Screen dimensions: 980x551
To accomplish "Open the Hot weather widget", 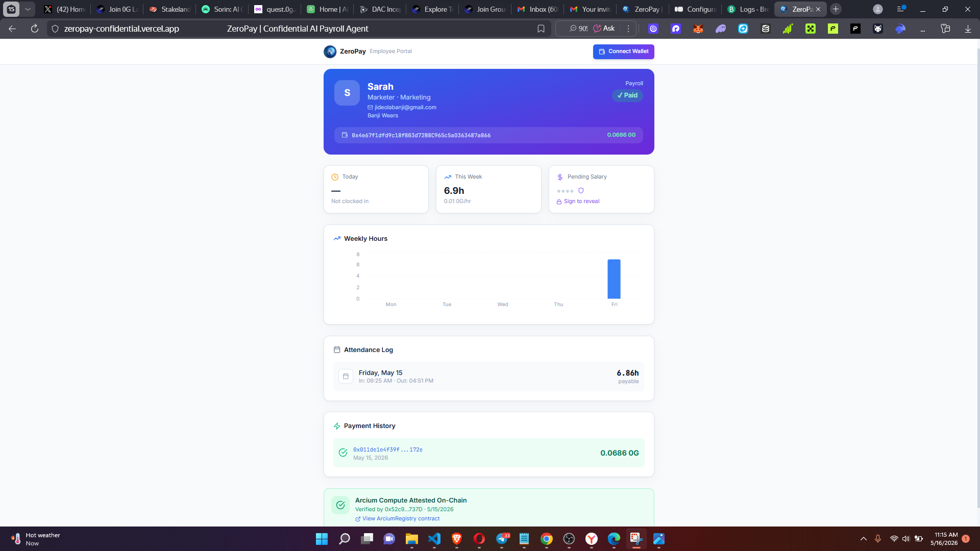I will coord(36,539).
